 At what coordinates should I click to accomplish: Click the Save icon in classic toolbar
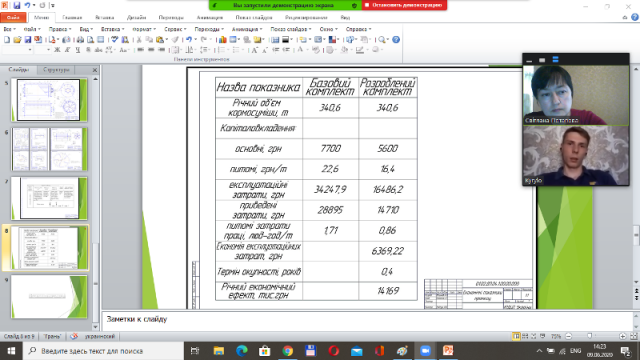click(27, 40)
